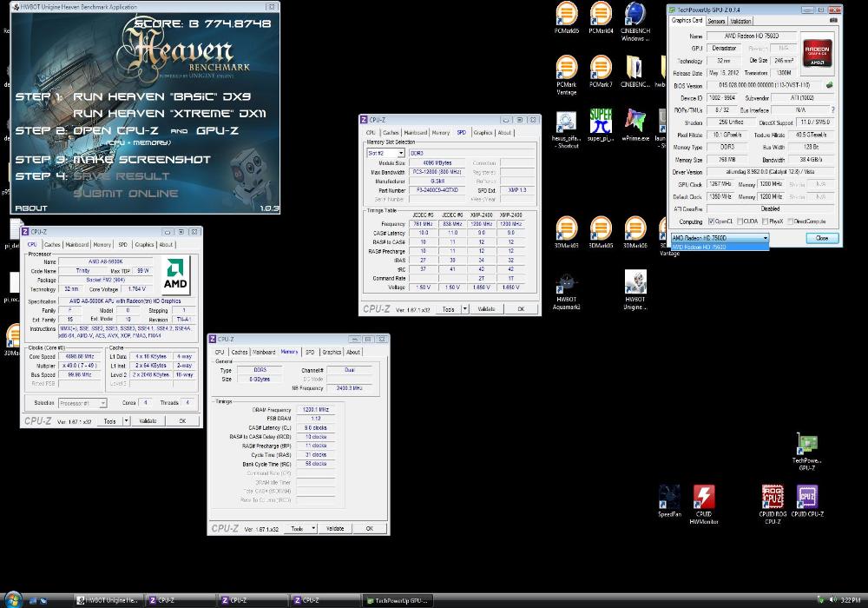Toggle the DirectCompute checkbox in GPU-Z
Viewport: 868px width, 608px height.
click(790, 221)
